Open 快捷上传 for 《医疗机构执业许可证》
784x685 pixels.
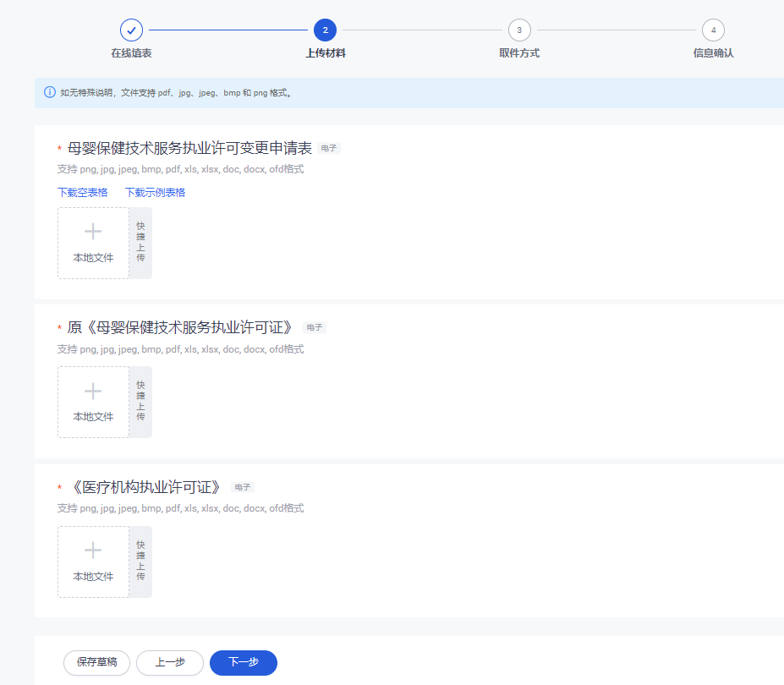[140, 562]
